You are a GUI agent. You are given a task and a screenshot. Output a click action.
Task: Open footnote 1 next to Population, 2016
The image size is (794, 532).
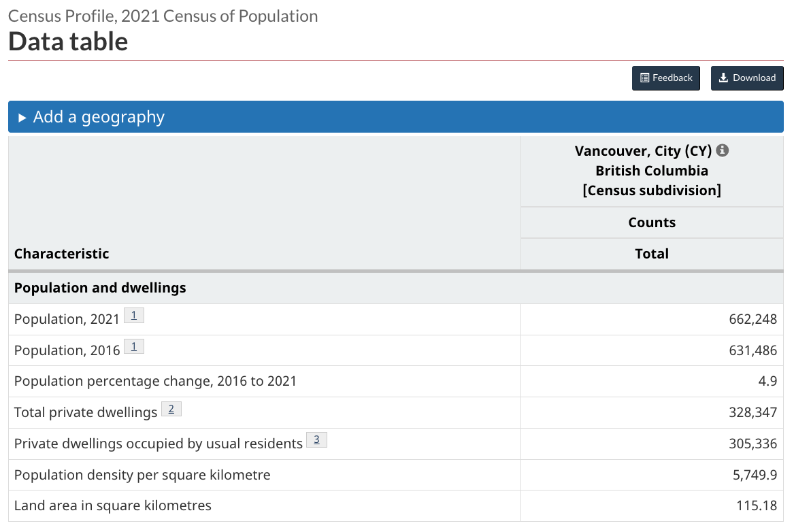pos(134,347)
